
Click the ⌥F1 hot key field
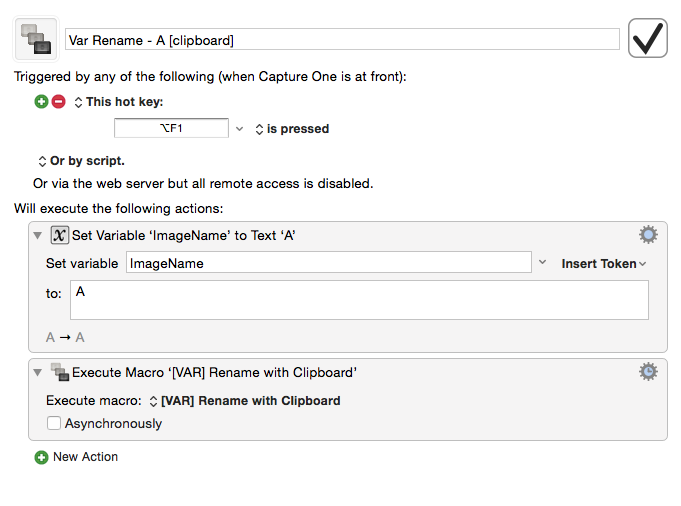(171, 128)
